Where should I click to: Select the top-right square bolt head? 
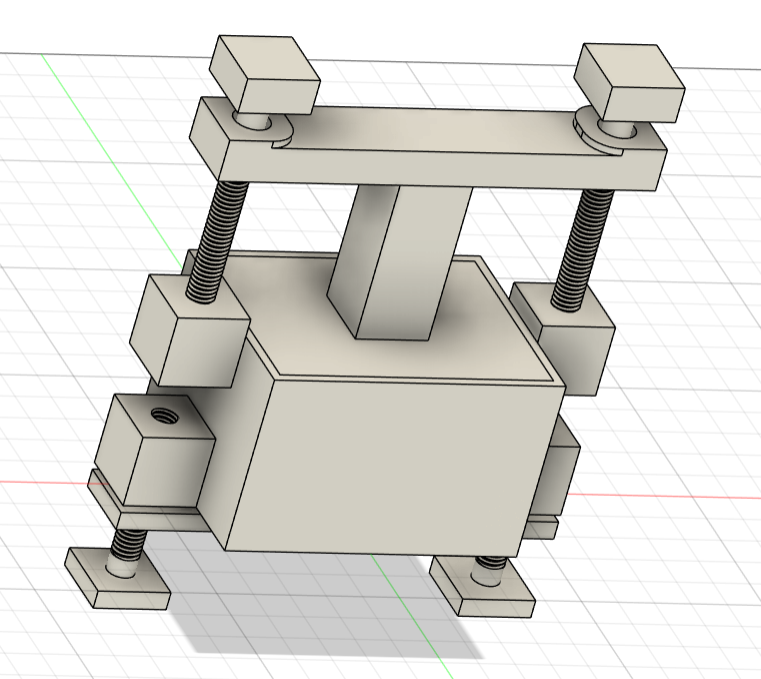[629, 83]
